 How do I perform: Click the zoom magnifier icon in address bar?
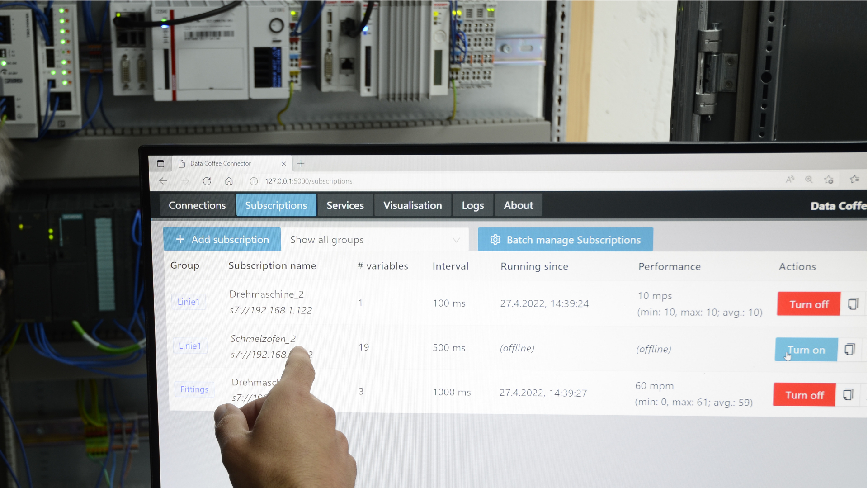[x=809, y=180]
